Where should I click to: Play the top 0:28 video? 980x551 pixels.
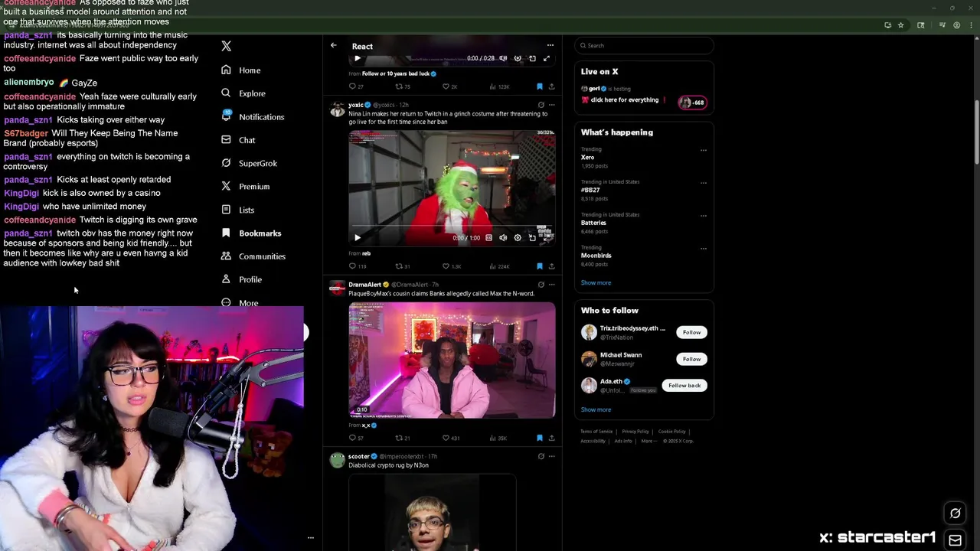[x=357, y=58]
